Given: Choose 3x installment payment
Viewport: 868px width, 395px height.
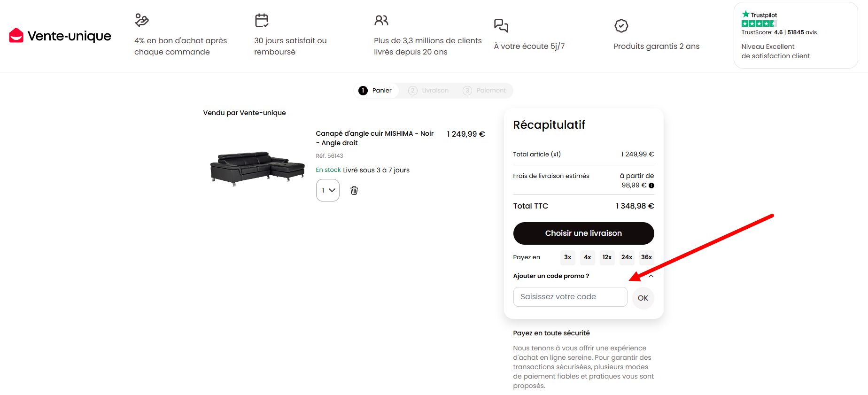Looking at the screenshot, I should [x=568, y=257].
